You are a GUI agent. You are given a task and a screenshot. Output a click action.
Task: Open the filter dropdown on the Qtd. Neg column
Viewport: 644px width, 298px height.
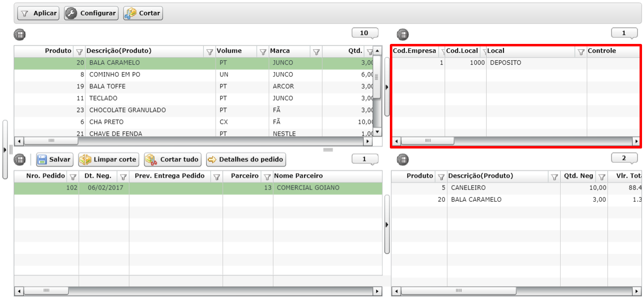(x=602, y=177)
